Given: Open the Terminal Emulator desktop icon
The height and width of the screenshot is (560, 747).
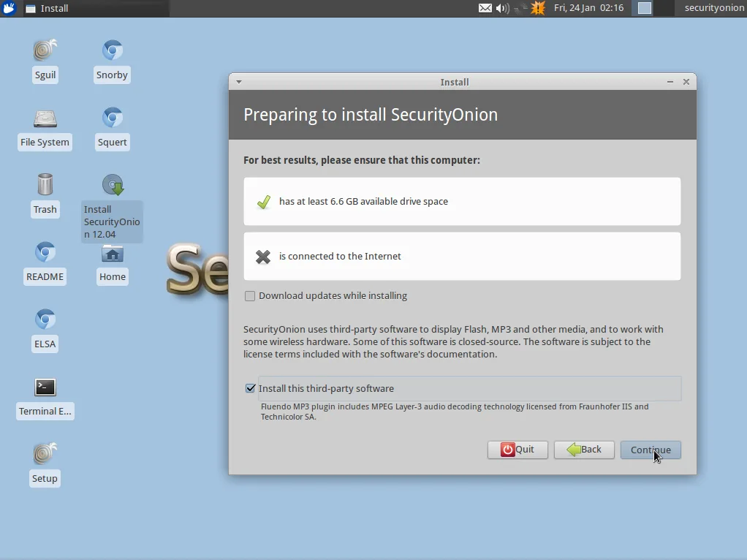Looking at the screenshot, I should (x=45, y=398).
